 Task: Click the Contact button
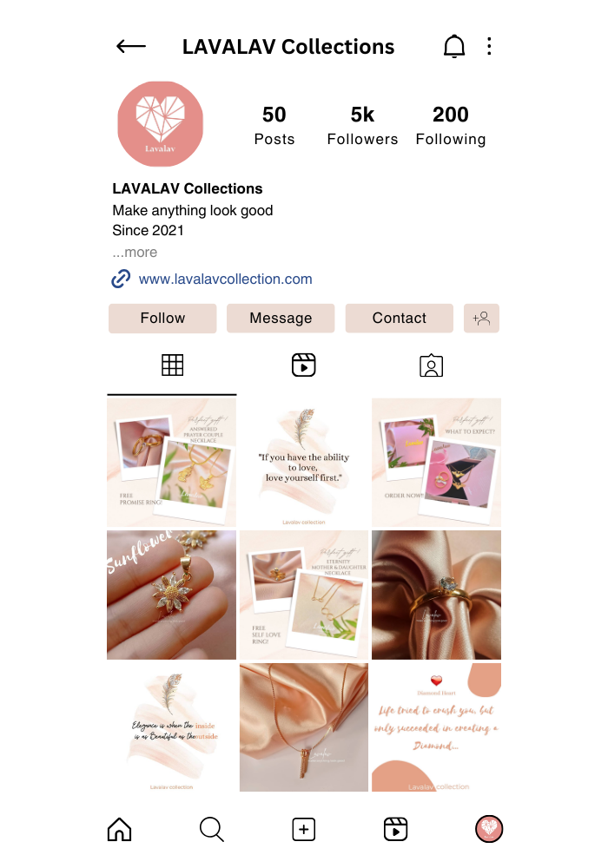pyautogui.click(x=400, y=319)
